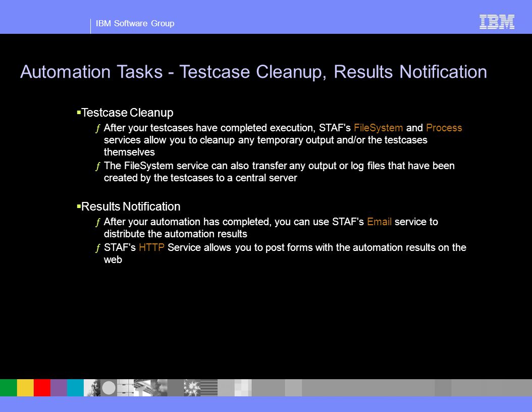Click the footer horizontal stripes thumbnail

click(209, 388)
